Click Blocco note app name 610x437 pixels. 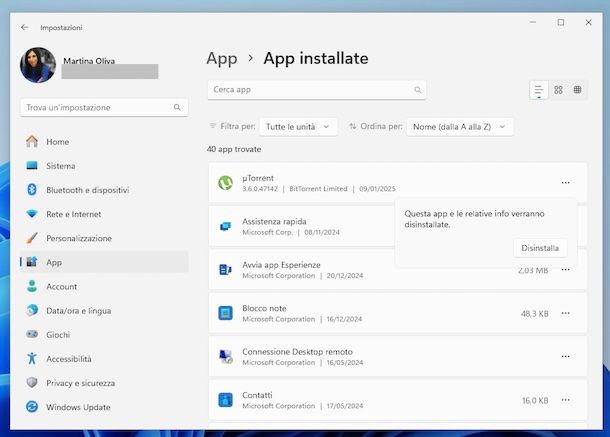264,308
